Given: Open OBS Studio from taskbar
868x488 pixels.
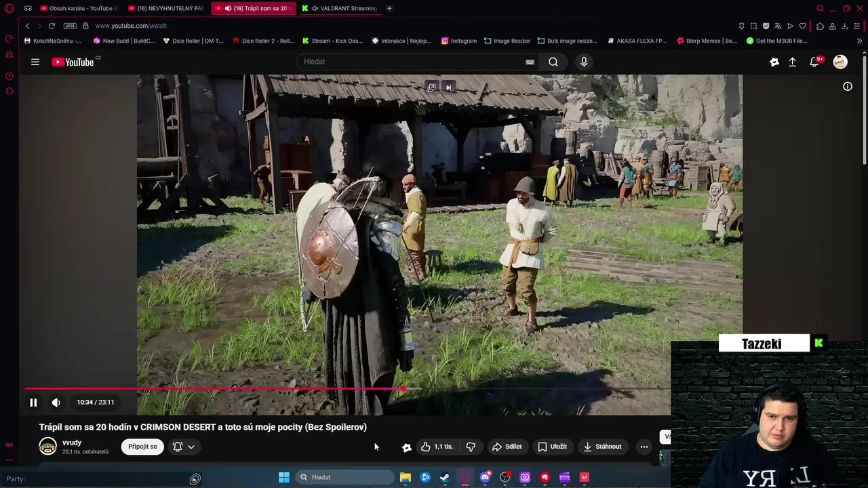Looking at the screenshot, I should [505, 477].
